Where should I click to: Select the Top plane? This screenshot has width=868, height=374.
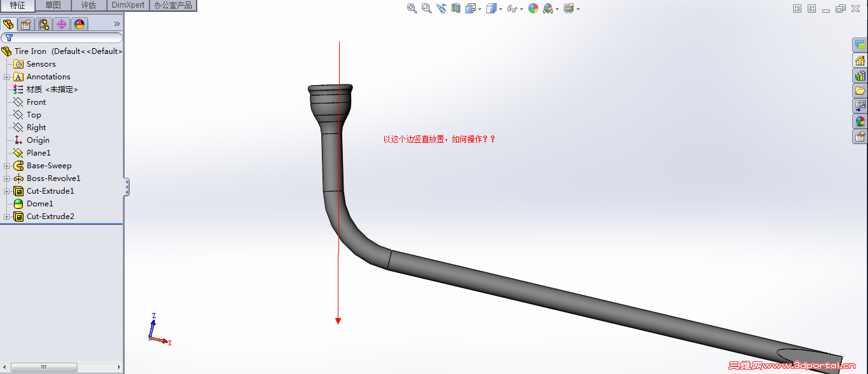[27, 115]
